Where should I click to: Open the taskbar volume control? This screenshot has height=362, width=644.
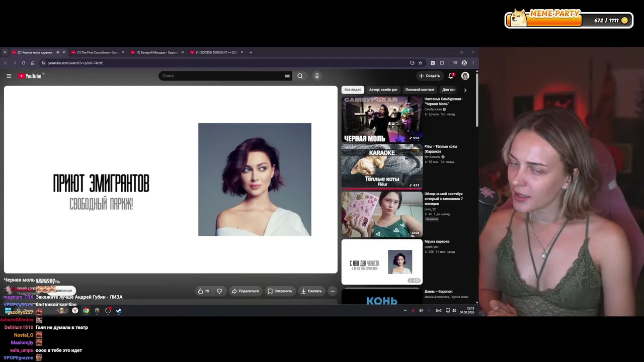(x=454, y=311)
